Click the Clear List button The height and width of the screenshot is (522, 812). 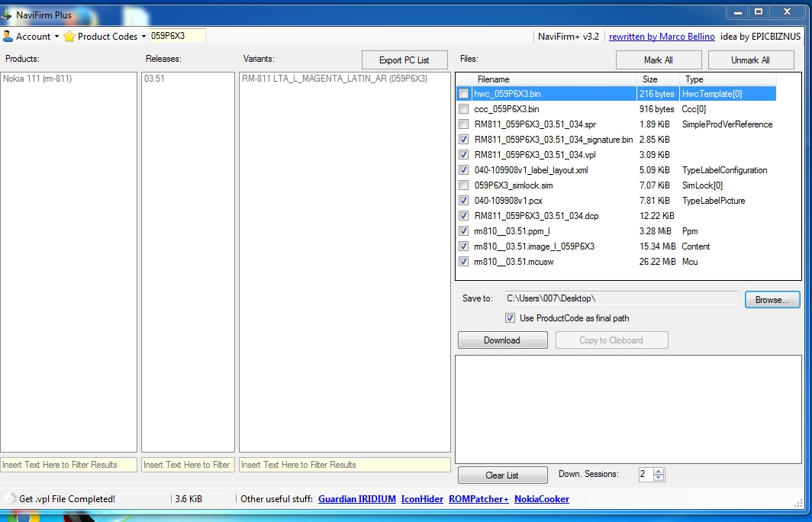(502, 475)
